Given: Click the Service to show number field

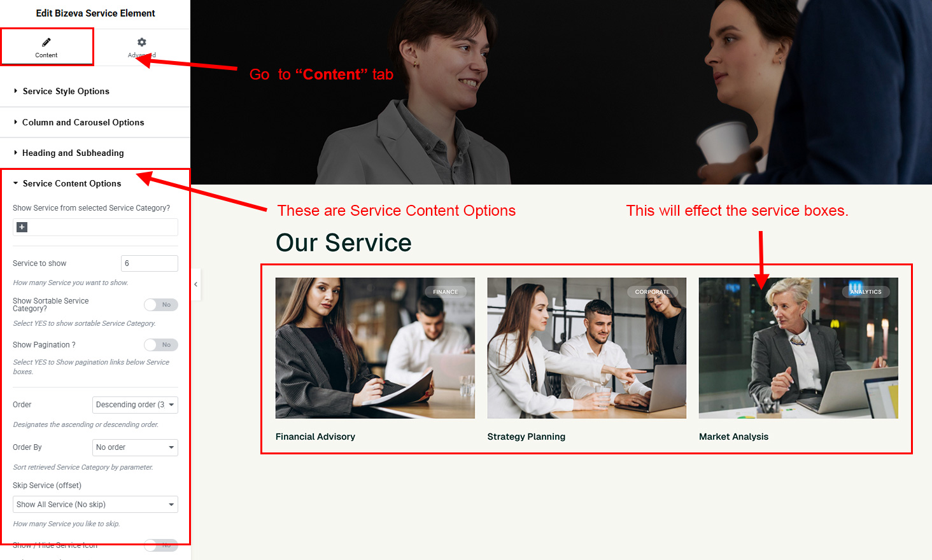Looking at the screenshot, I should pyautogui.click(x=149, y=263).
